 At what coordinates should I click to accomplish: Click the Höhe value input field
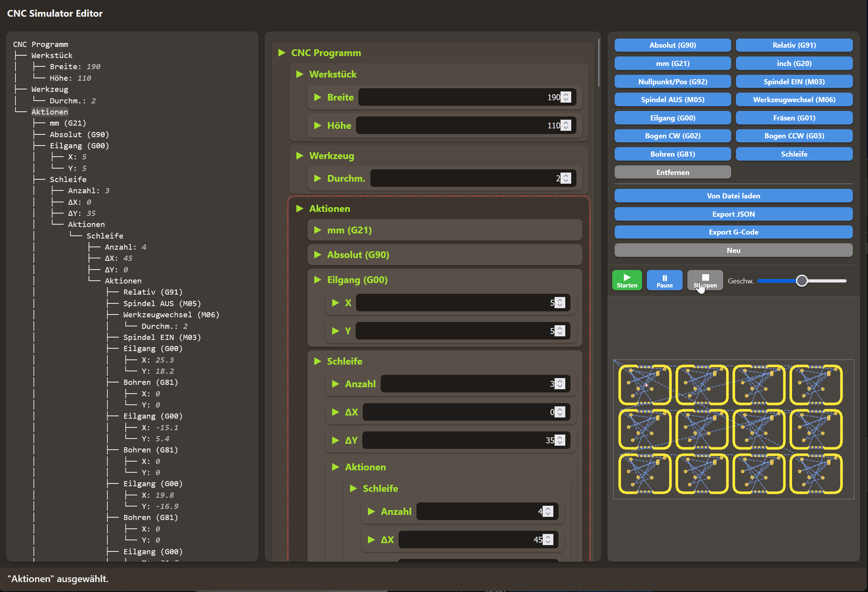click(466, 125)
